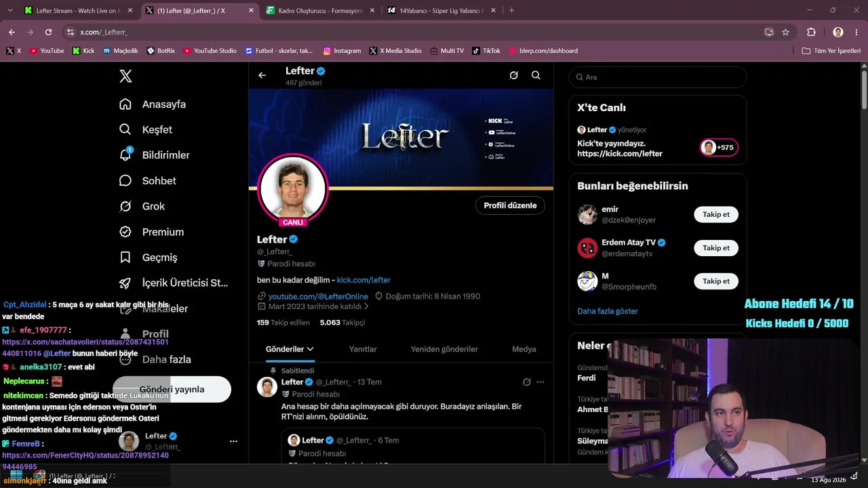Switch to Kadro Oluşturucu browser tab

tap(321, 11)
